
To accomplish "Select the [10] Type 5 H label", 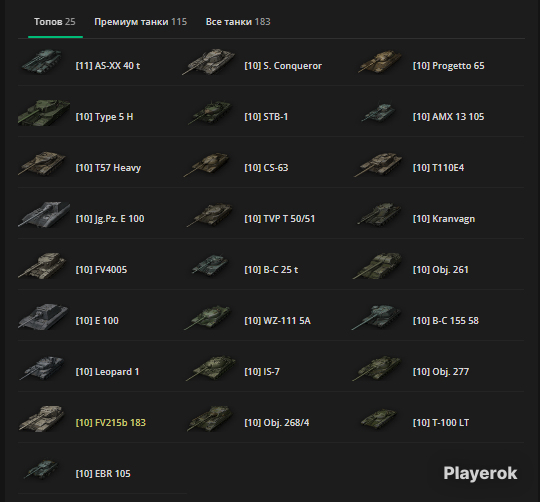I will [104, 117].
